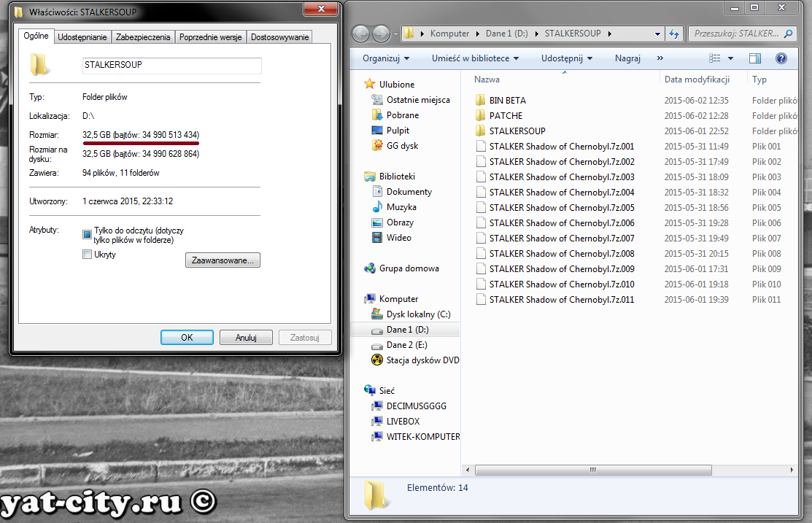Expand breadcrumb arrow after Komputer
812x523 pixels.
click(x=477, y=34)
